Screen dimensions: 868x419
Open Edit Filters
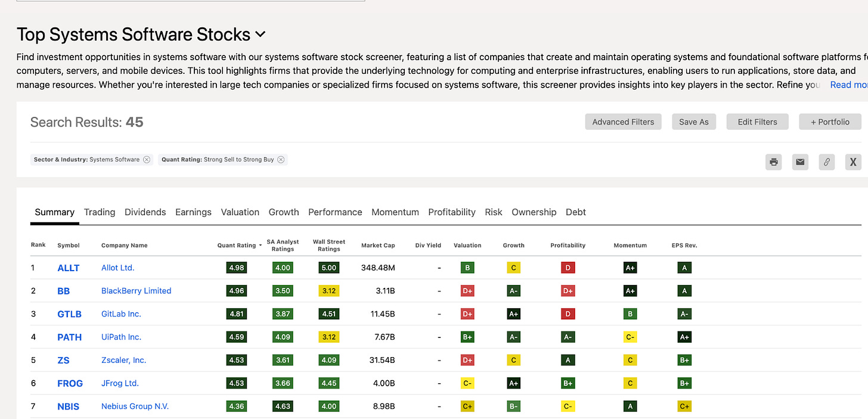(x=757, y=122)
